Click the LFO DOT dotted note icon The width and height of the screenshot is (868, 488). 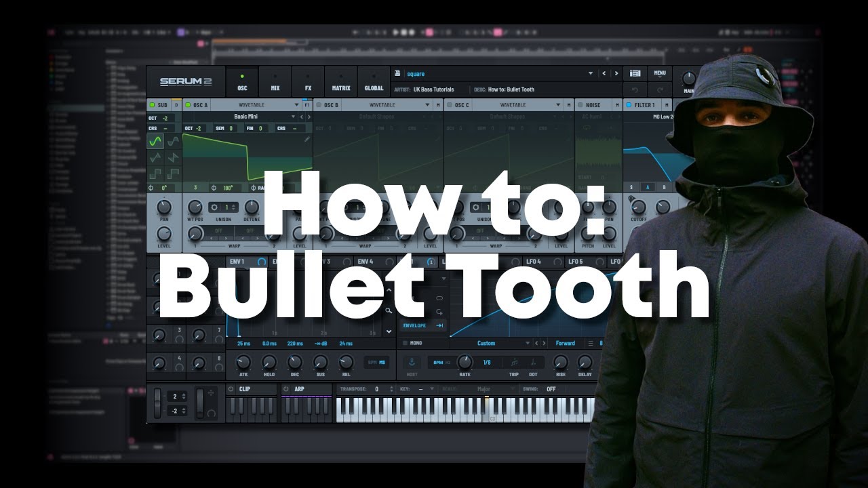(x=533, y=362)
